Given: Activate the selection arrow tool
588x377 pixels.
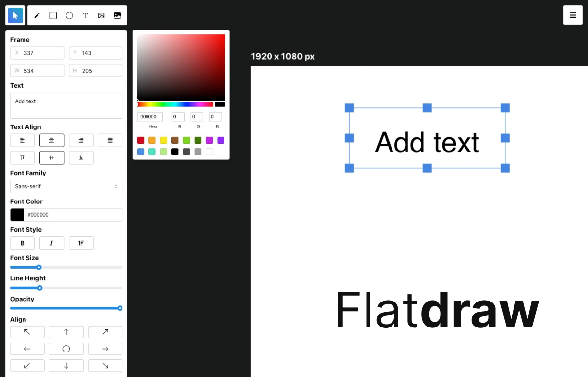Looking at the screenshot, I should [x=15, y=15].
